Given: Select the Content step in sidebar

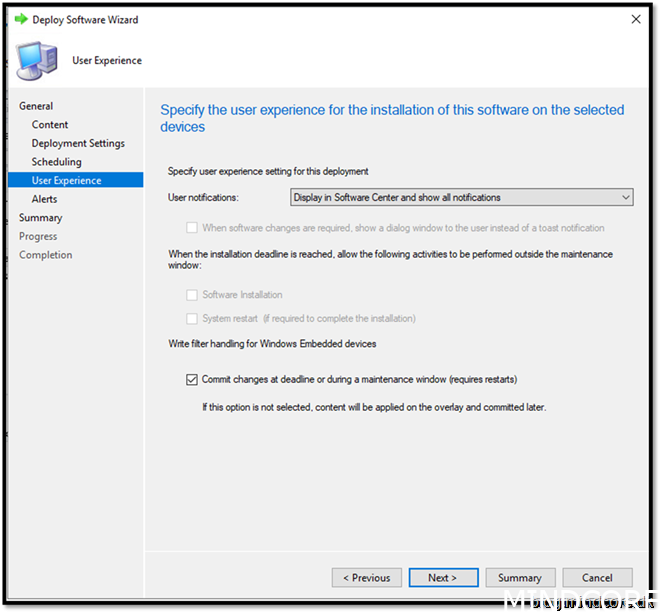Looking at the screenshot, I should [50, 125].
